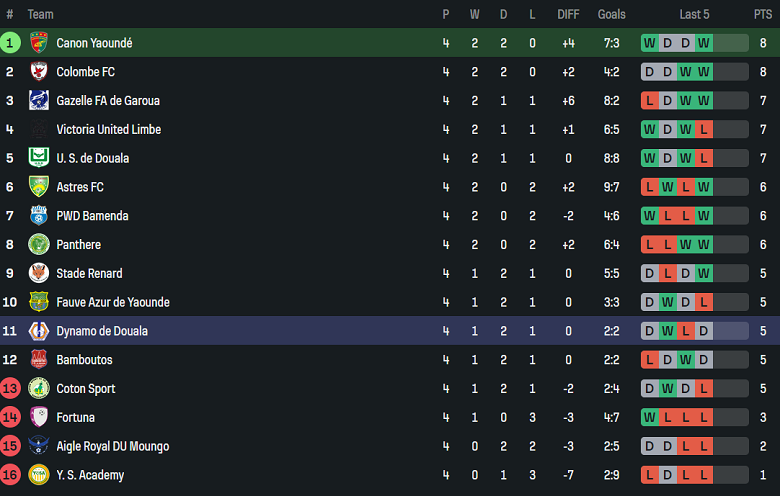Click the PWD Bamenda club crest
780x496 pixels.
(39, 216)
